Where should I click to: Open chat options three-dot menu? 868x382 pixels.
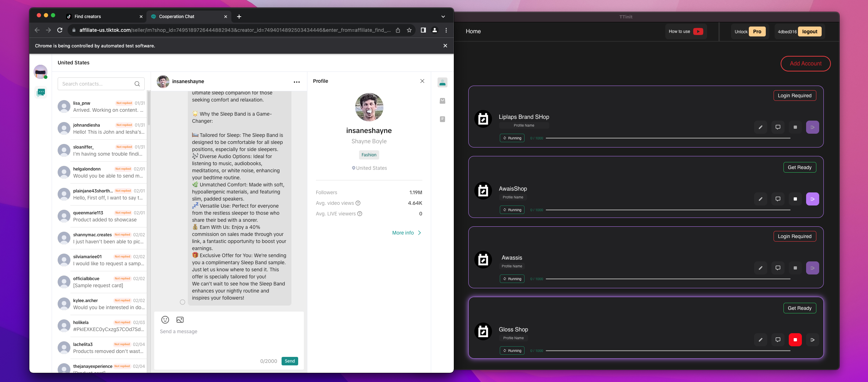pyautogui.click(x=296, y=82)
